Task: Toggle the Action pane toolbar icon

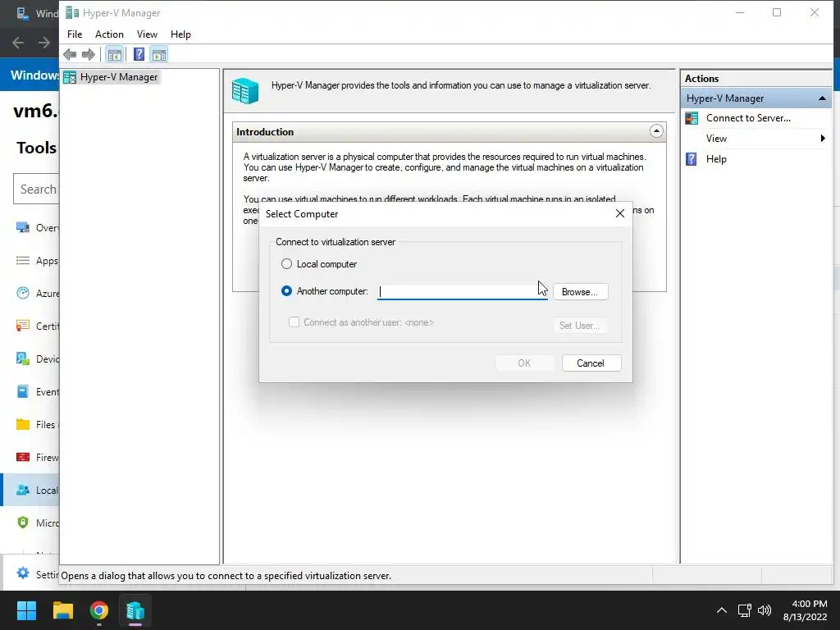Action: pos(159,54)
